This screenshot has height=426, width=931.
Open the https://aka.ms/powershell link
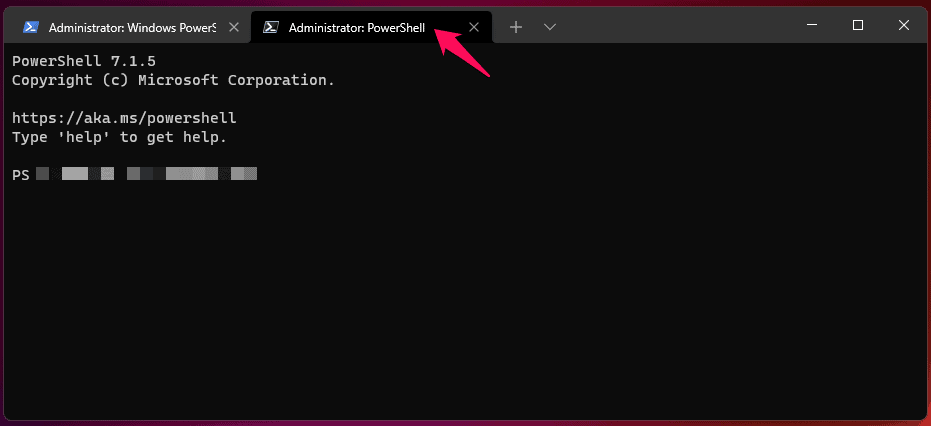point(124,118)
